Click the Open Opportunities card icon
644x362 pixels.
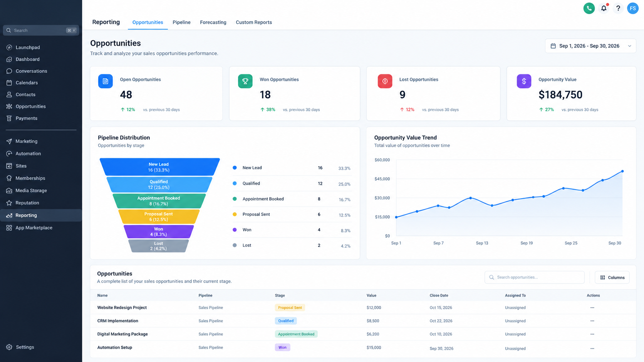(105, 81)
